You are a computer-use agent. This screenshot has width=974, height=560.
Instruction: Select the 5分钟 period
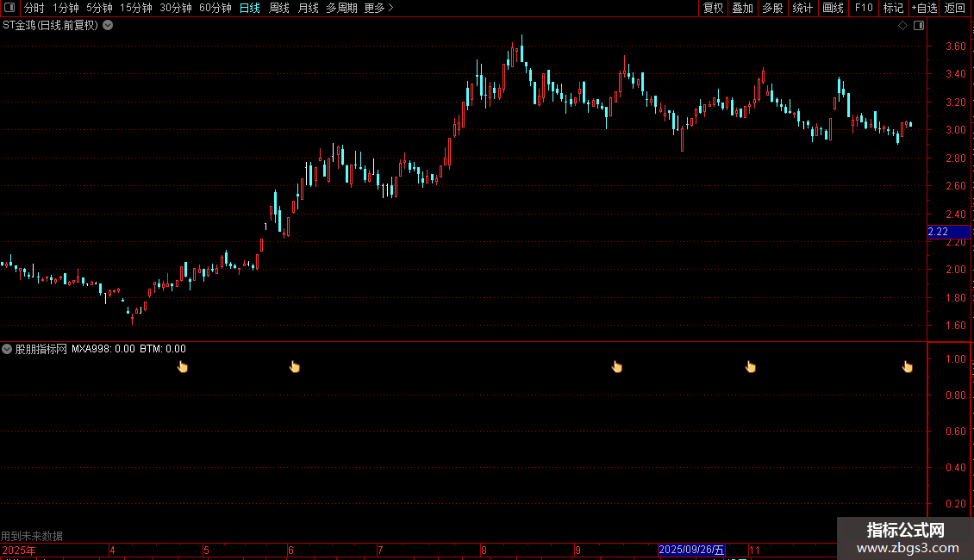(x=99, y=8)
